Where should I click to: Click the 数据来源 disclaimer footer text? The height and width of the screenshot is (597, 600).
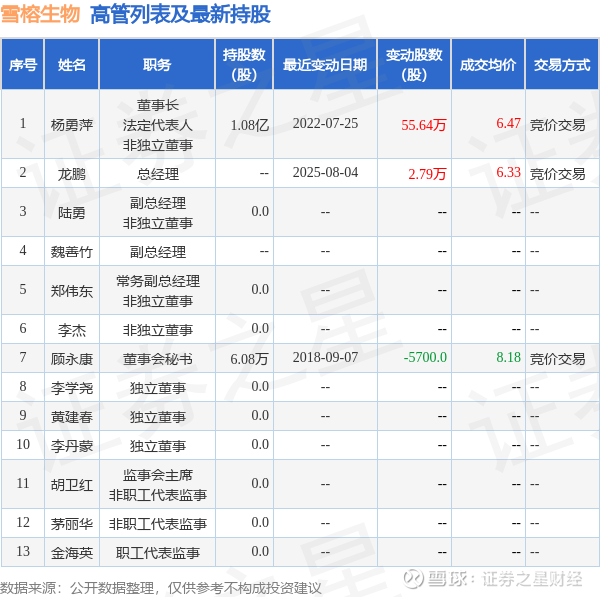pyautogui.click(x=161, y=588)
